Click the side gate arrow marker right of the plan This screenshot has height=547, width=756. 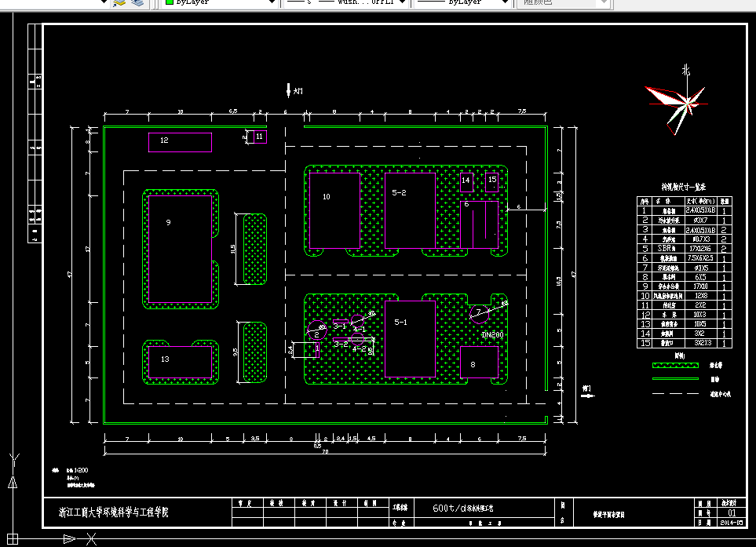588,396
